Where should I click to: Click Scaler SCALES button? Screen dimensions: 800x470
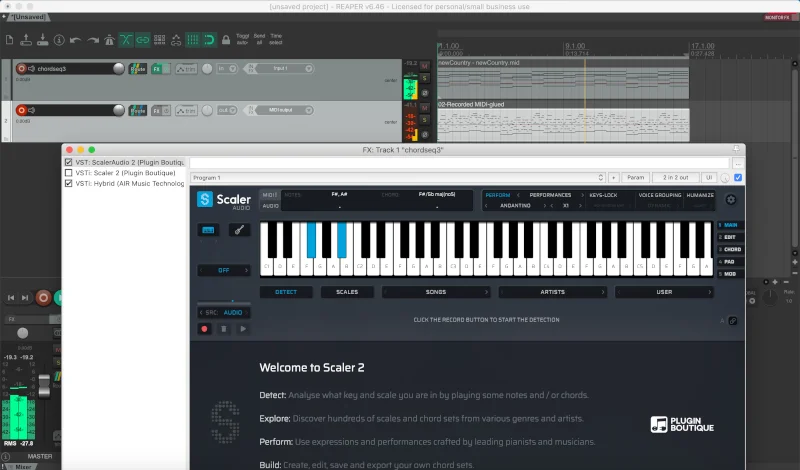[x=347, y=292]
